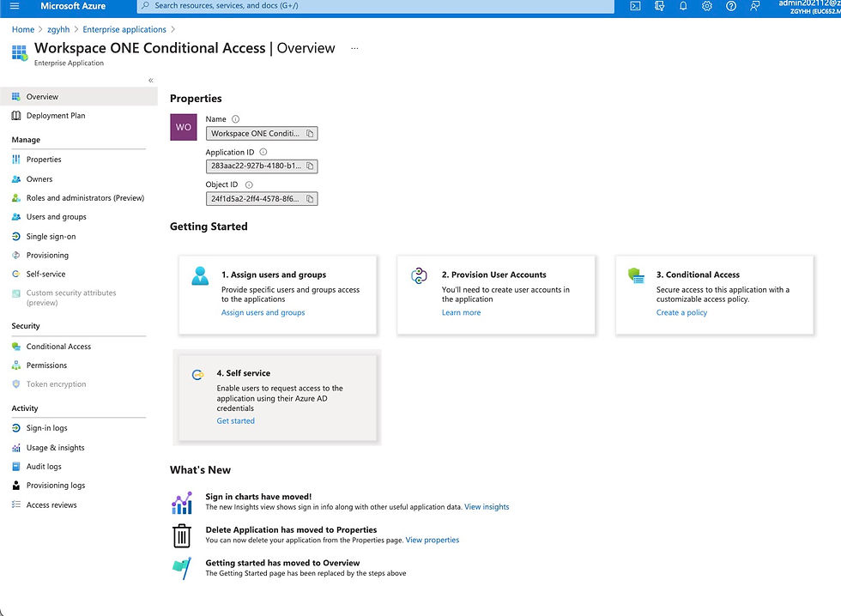Open the admin account menu
This screenshot has height=616, width=841.
pos(809,6)
